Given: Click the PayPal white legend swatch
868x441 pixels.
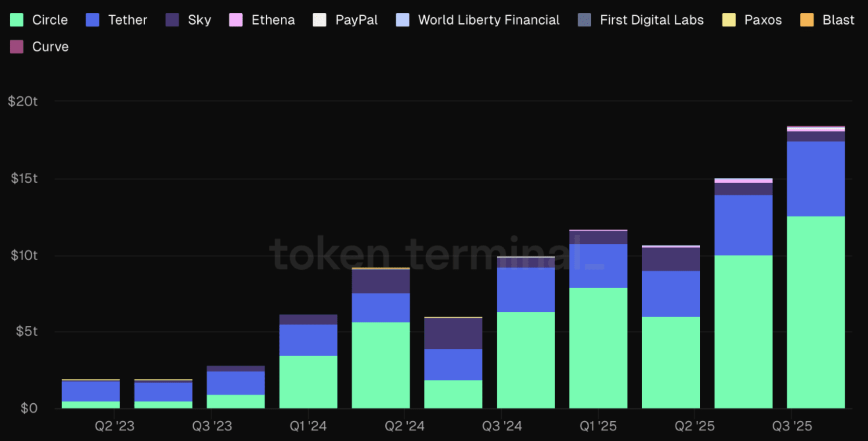Looking at the screenshot, I should (320, 20).
